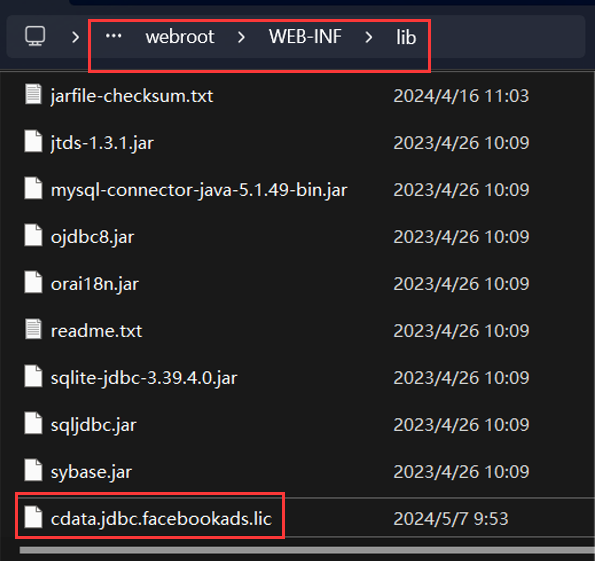Click the orai18n.jar file icon
This screenshot has width=596, height=561.
click(33, 282)
